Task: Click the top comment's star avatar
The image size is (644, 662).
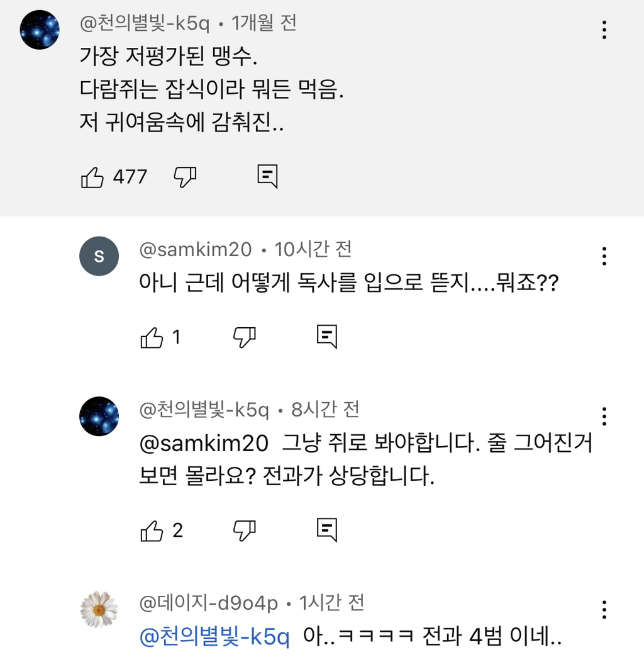Action: 40,30
